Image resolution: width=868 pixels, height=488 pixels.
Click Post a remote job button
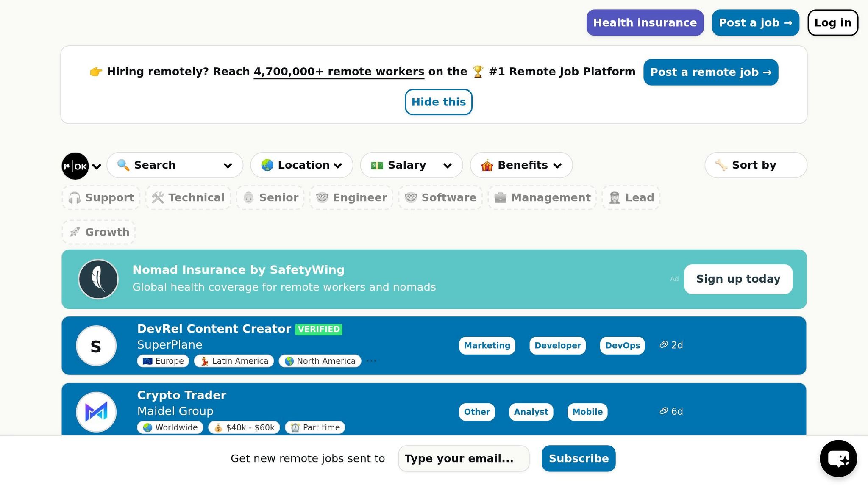(x=711, y=72)
